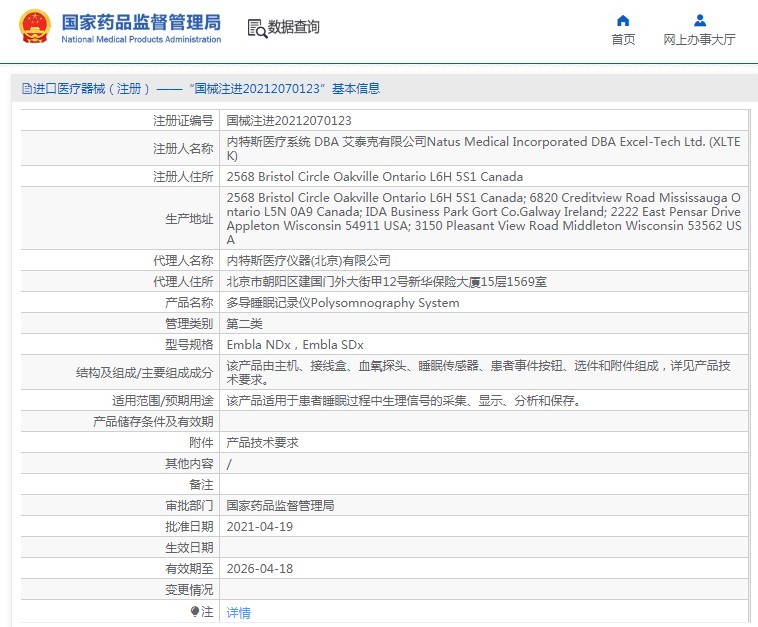This screenshot has height=627, width=758.
Task: Click the 注册人名称 label
Action: pyautogui.click(x=183, y=148)
